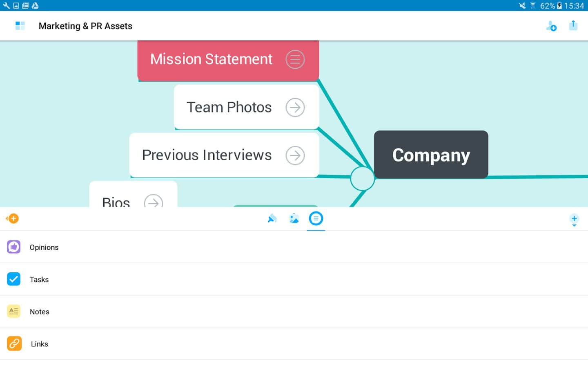Expand Team Photos arrow

[x=295, y=108]
